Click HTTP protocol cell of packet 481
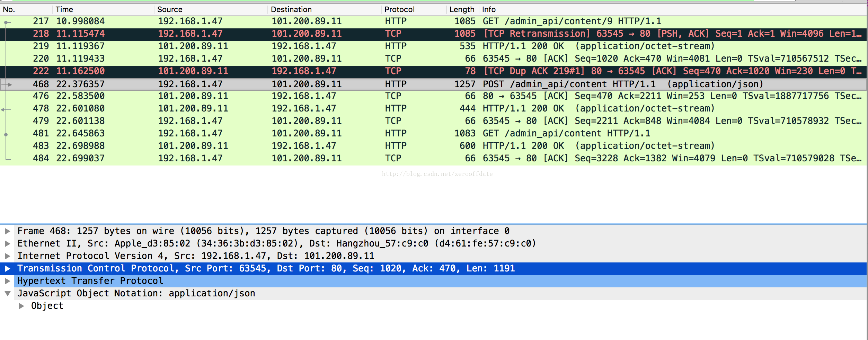 pyautogui.click(x=396, y=134)
